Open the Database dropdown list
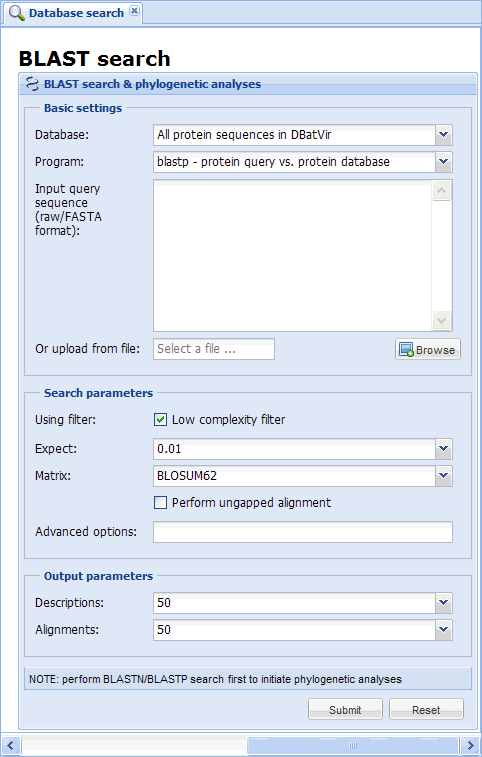The width and height of the screenshot is (482, 757). click(444, 135)
